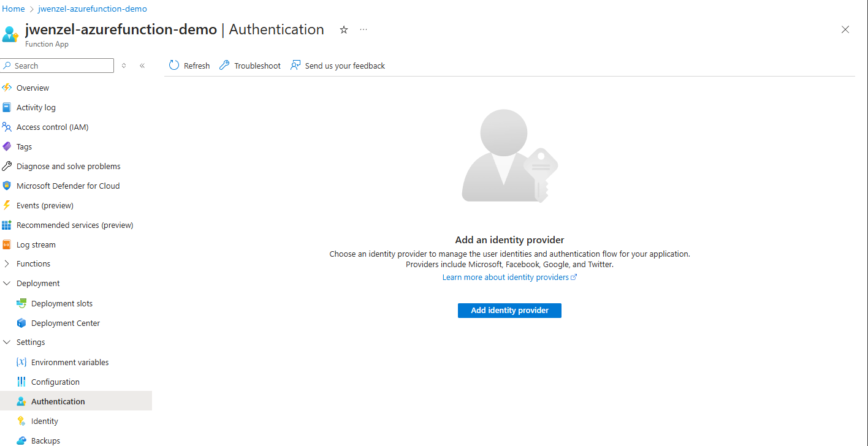Screen dimensions: 868x446
Task: Select Activity log in the sidebar
Action: pyautogui.click(x=36, y=107)
